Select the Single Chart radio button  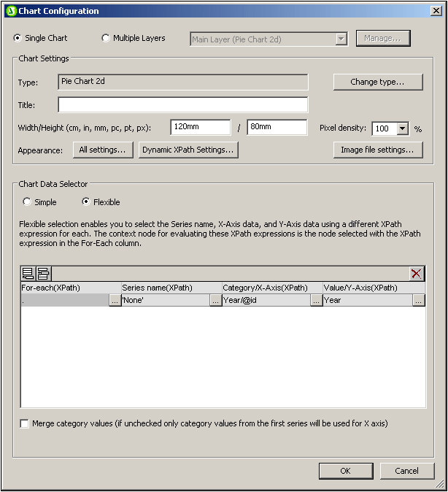18,38
